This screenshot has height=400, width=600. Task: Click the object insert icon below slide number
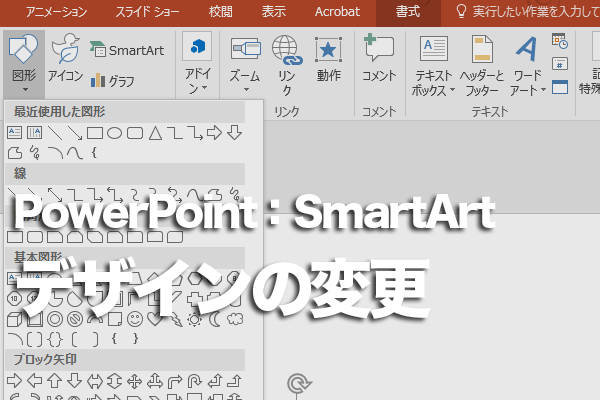click(560, 87)
